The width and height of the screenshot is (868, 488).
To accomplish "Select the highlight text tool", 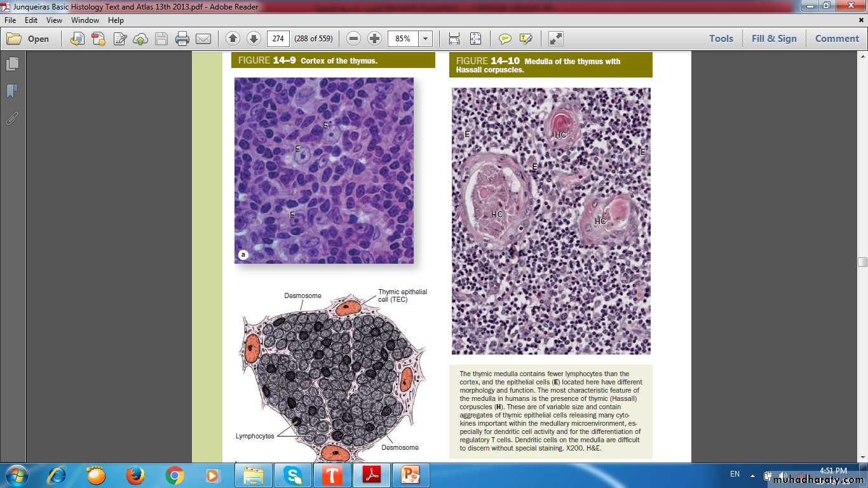I will [526, 39].
